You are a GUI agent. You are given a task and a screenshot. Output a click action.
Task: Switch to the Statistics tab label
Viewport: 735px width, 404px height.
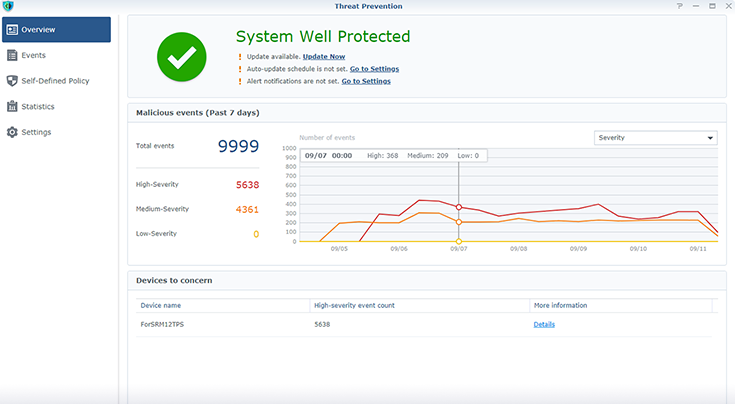tap(39, 106)
